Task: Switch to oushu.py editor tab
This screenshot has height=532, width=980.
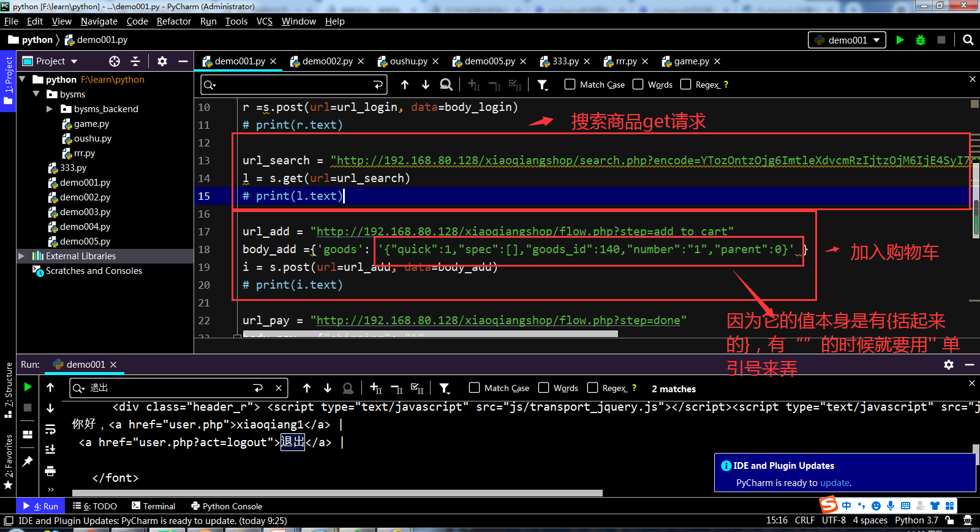Action: click(409, 61)
